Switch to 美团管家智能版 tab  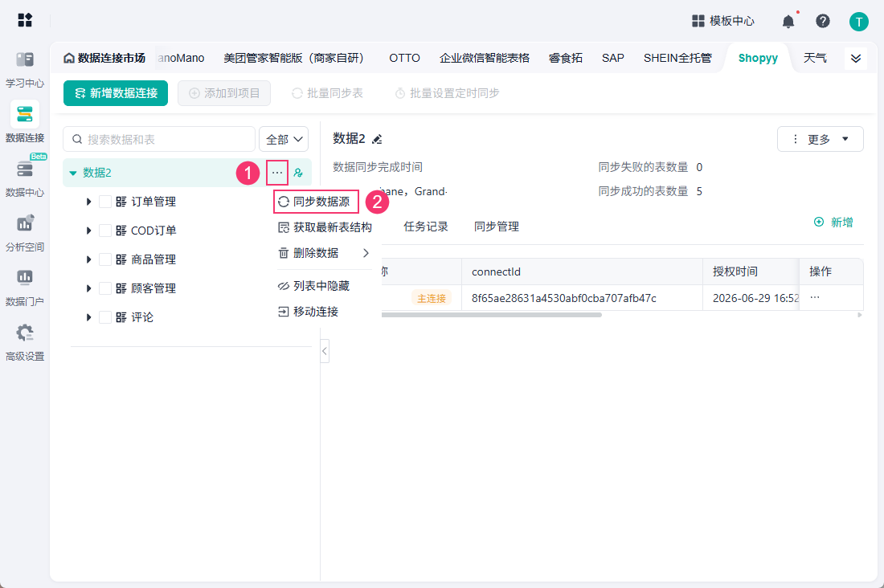[293, 58]
